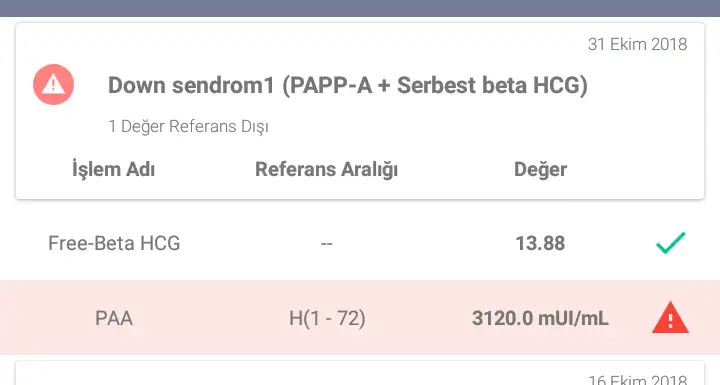Screen dimensions: 720x385
Task: Select the Free-Beta HCG row label
Action: click(x=114, y=243)
